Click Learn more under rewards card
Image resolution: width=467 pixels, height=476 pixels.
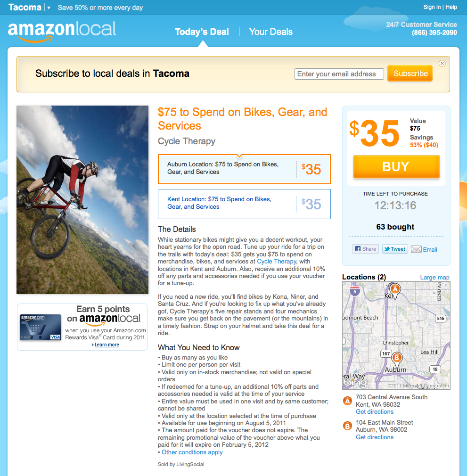[x=107, y=345]
